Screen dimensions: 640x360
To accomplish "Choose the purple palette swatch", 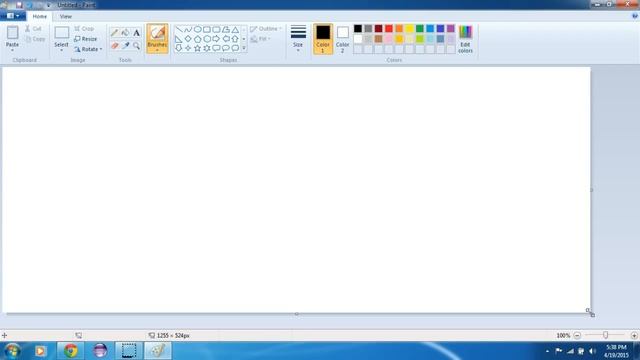I will (x=451, y=28).
